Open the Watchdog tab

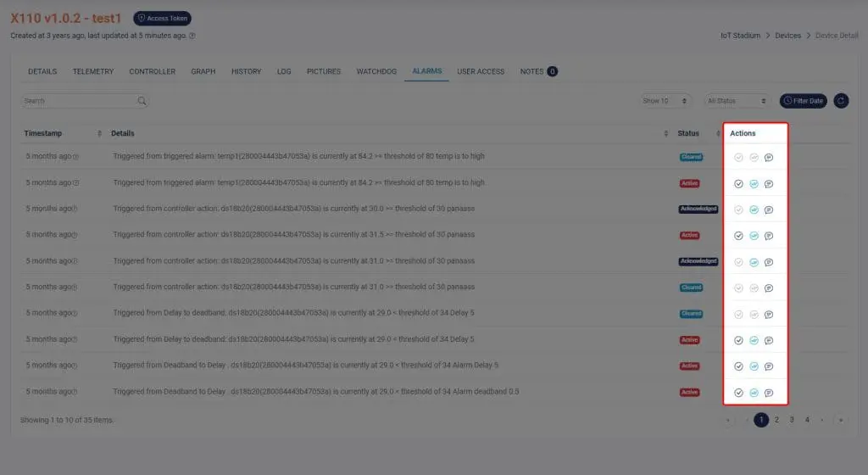376,71
